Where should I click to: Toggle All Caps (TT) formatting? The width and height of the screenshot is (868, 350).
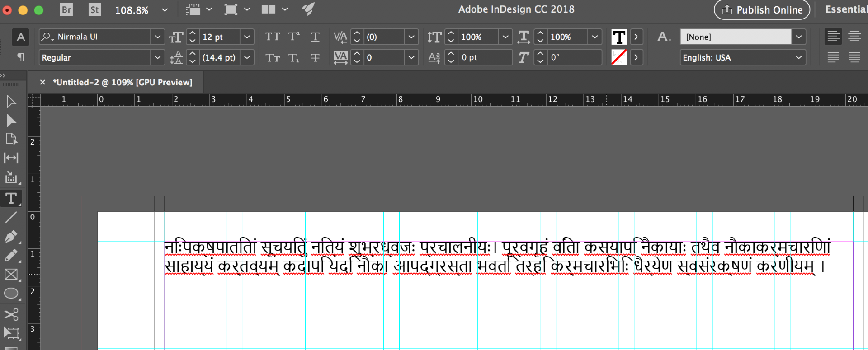273,37
